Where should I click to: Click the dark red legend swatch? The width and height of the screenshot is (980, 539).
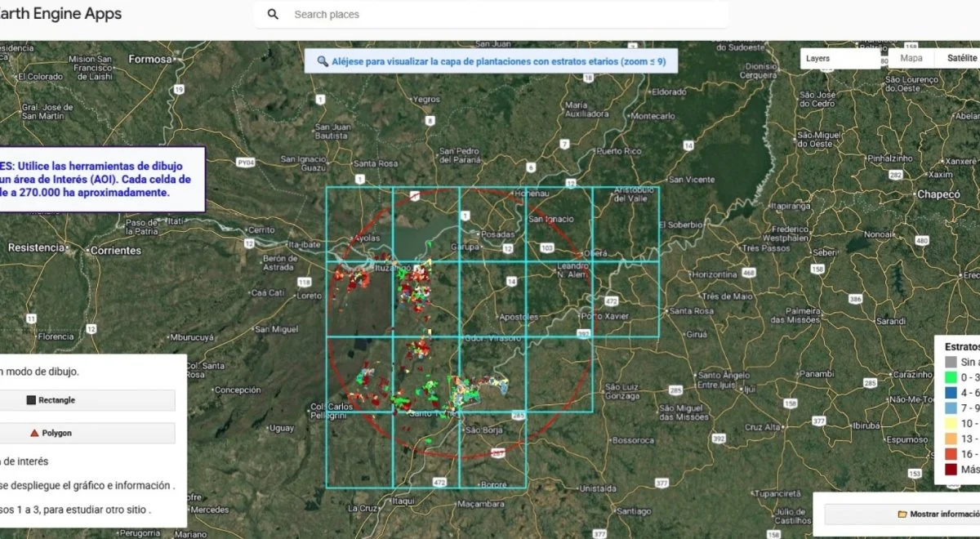click(951, 470)
